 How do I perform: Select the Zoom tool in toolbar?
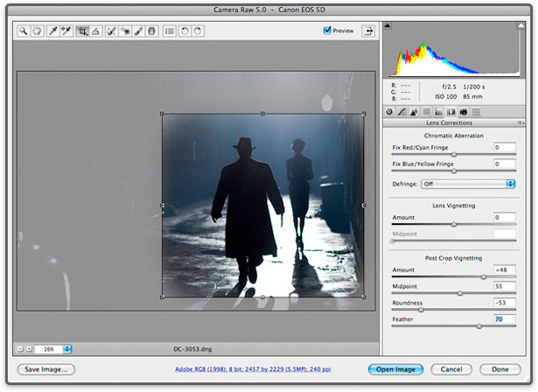(x=24, y=30)
